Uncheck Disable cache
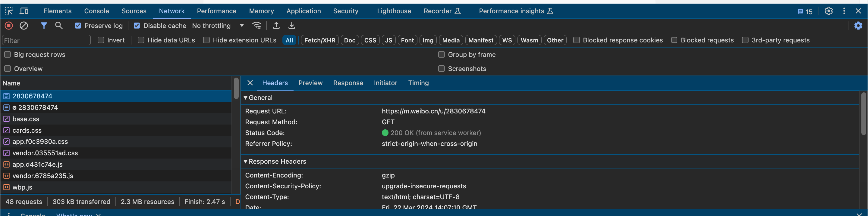The height and width of the screenshot is (216, 868). pyautogui.click(x=137, y=26)
